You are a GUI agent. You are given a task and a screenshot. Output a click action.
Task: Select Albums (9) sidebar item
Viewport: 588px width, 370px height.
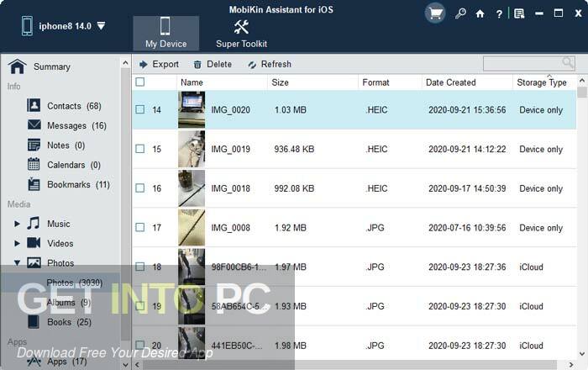[69, 303]
